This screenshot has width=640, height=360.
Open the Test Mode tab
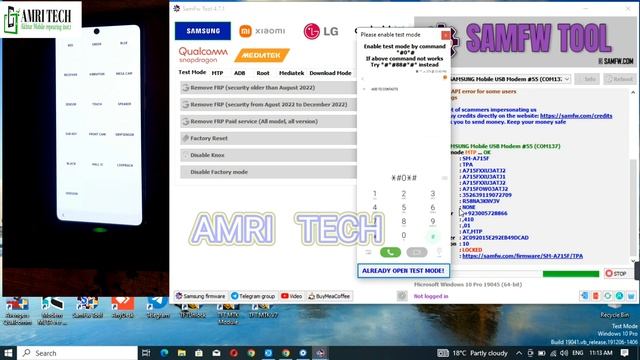tap(192, 72)
